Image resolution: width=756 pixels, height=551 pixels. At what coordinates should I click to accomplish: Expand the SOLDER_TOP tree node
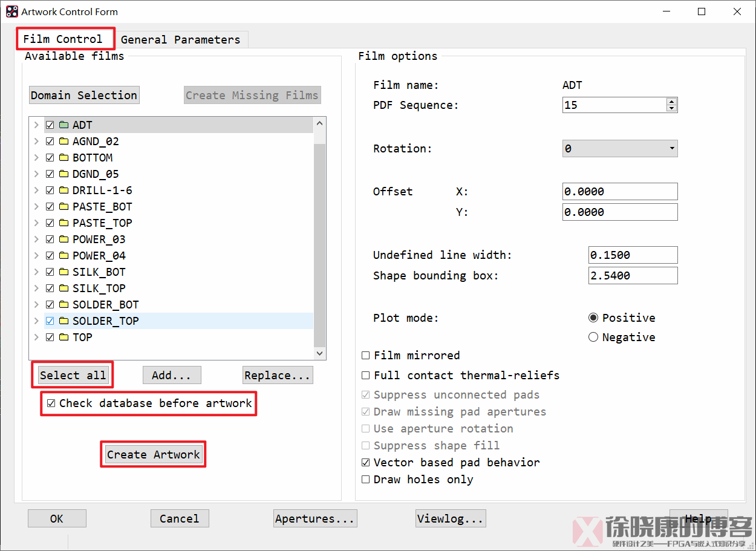click(x=37, y=321)
